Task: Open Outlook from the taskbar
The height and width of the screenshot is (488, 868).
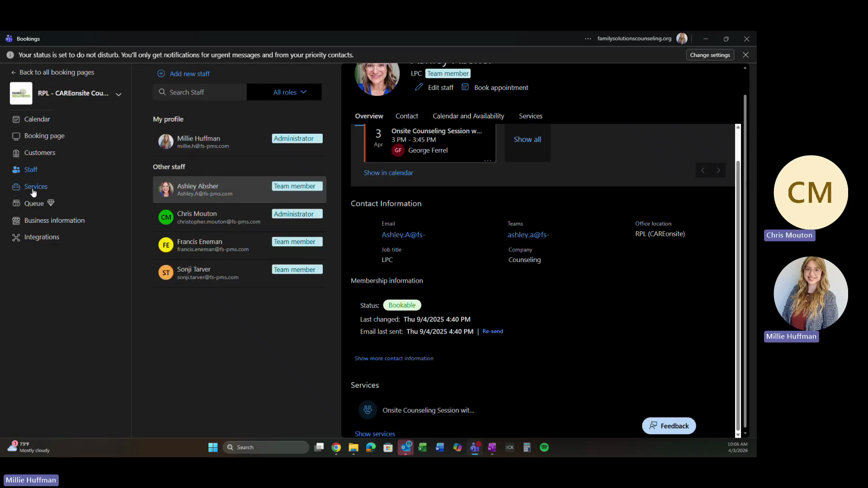Action: 406,447
